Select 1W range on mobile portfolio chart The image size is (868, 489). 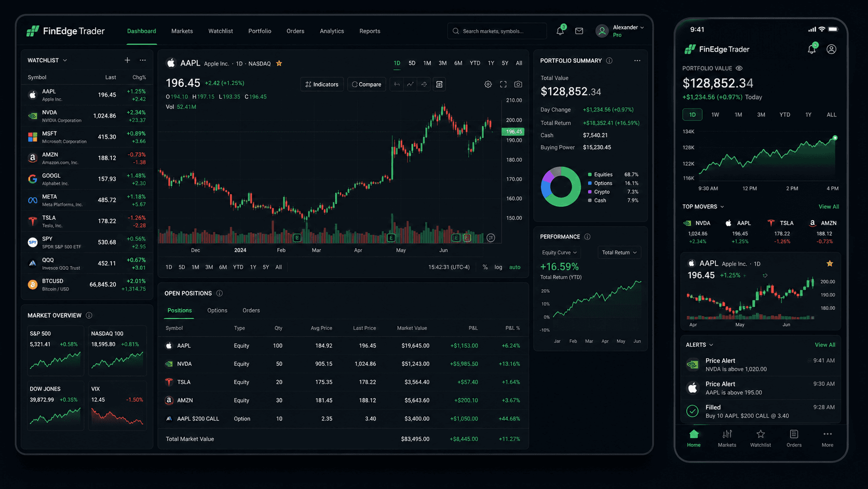[715, 115]
